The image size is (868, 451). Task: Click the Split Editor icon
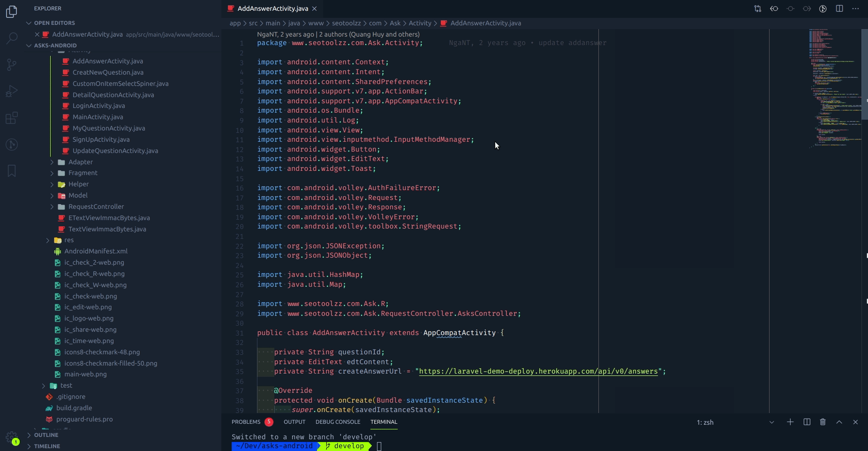[x=839, y=8]
